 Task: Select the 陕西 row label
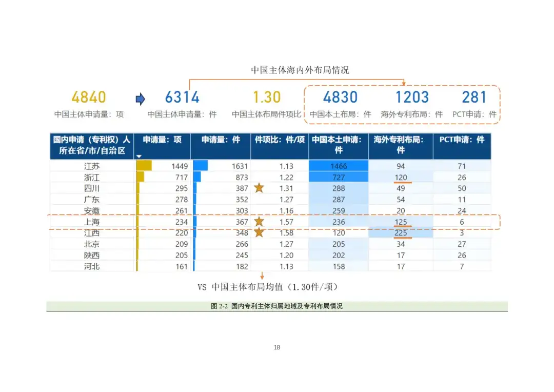click(92, 255)
